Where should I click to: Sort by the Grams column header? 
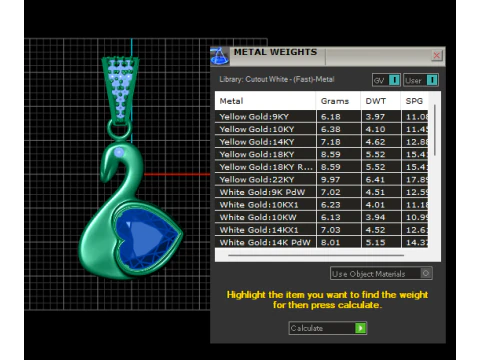pyautogui.click(x=338, y=101)
